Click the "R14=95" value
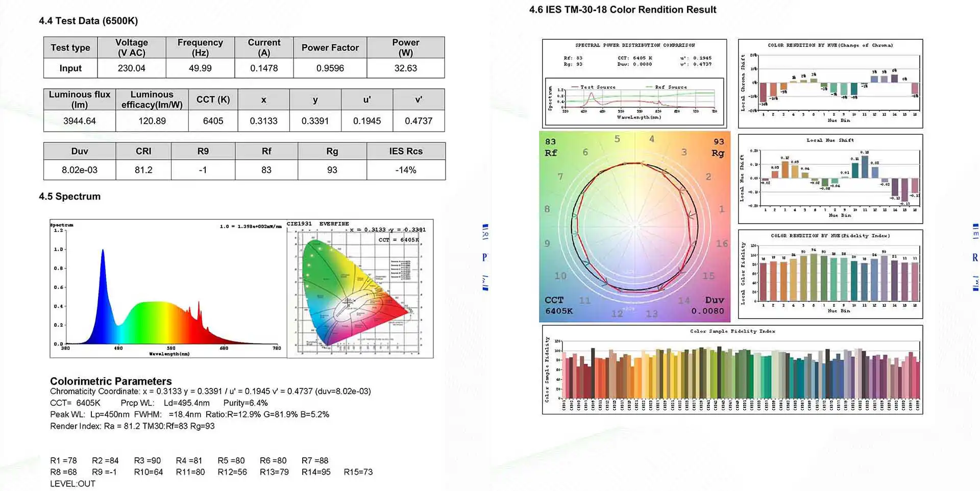980x491 pixels. (x=316, y=472)
